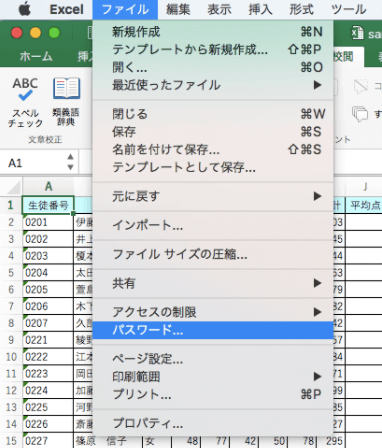
Task: Select cell containing 0221
Action: 48,340
